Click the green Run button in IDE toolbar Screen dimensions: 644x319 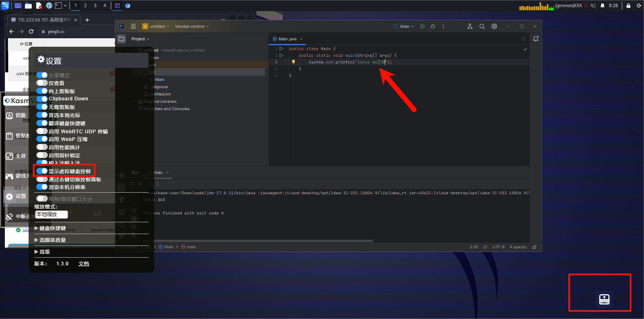pos(422,26)
